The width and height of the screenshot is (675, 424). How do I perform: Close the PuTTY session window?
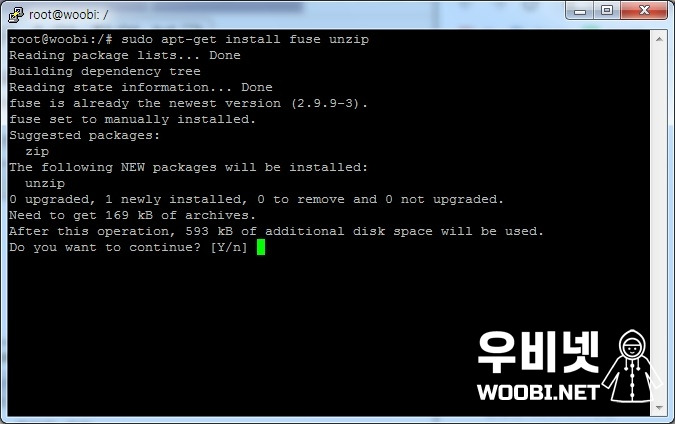tap(644, 10)
